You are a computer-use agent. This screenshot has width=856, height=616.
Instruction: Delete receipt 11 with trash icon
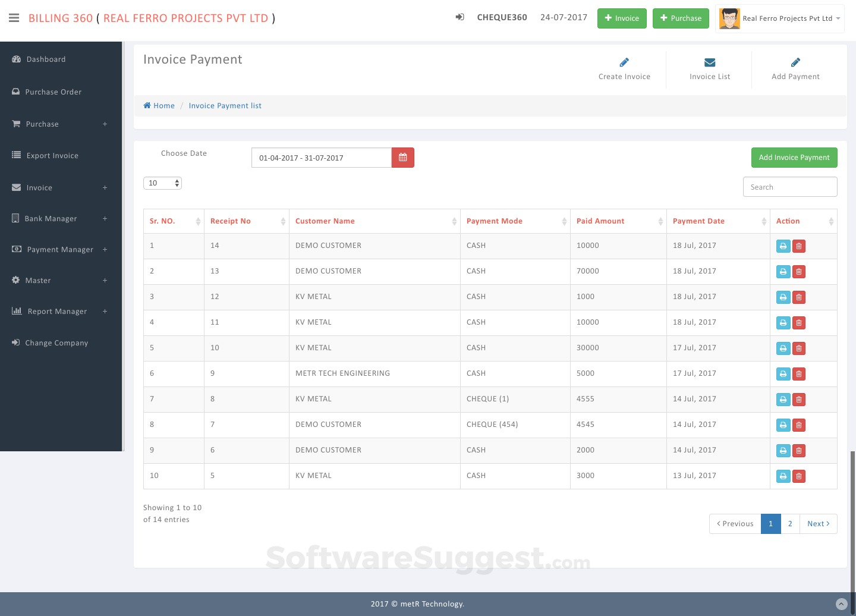(x=799, y=323)
